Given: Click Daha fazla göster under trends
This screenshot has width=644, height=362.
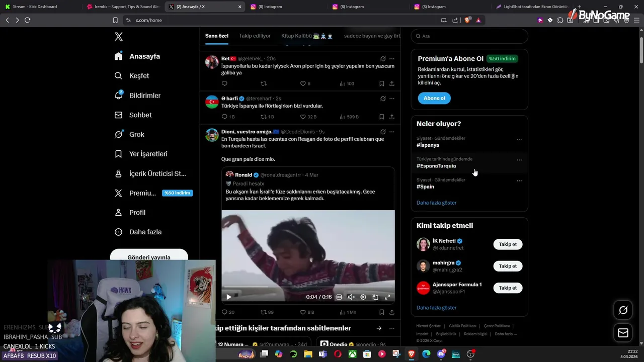Looking at the screenshot, I should coord(437,203).
